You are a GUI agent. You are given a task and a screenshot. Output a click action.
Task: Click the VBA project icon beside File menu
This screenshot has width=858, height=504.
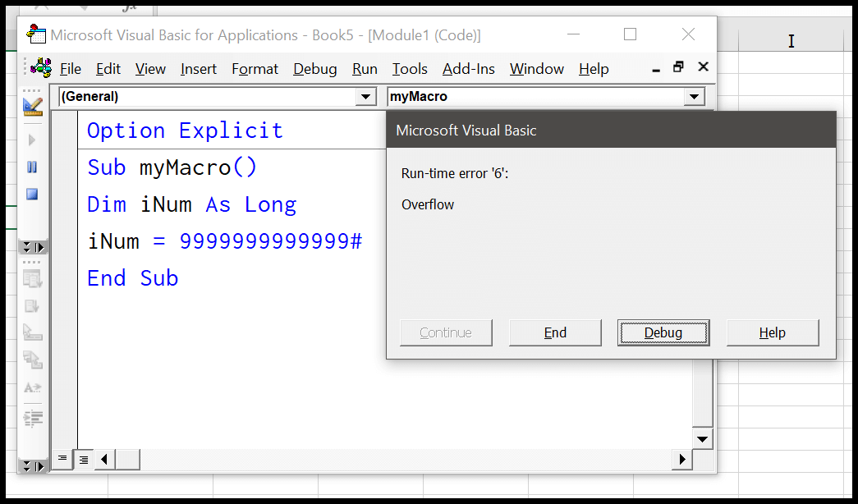pos(39,68)
